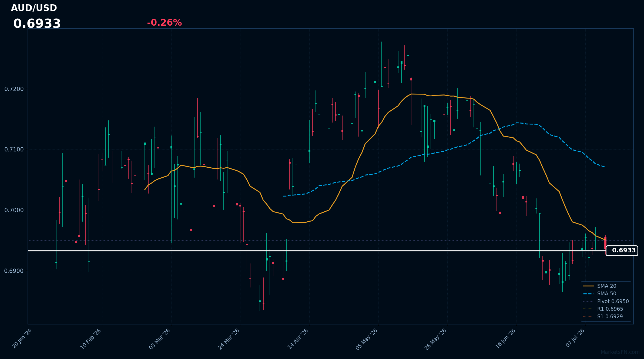Click the -0.26% change value
The width and height of the screenshot is (644, 359).
[x=164, y=23]
